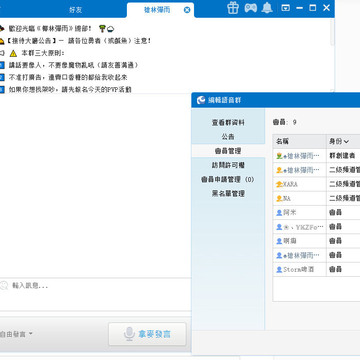Select the Storm啤酒 member row
This screenshot has height=360, width=360.
(316, 269)
